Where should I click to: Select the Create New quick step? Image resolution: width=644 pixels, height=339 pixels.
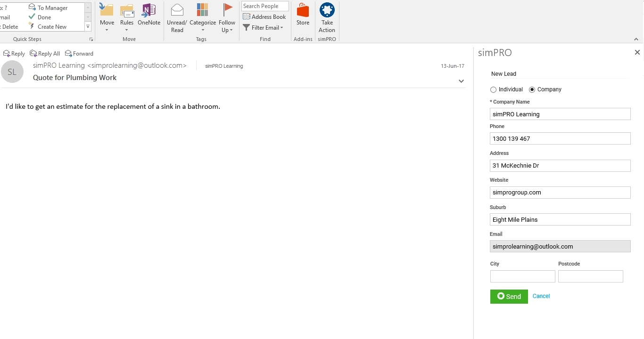click(51, 27)
